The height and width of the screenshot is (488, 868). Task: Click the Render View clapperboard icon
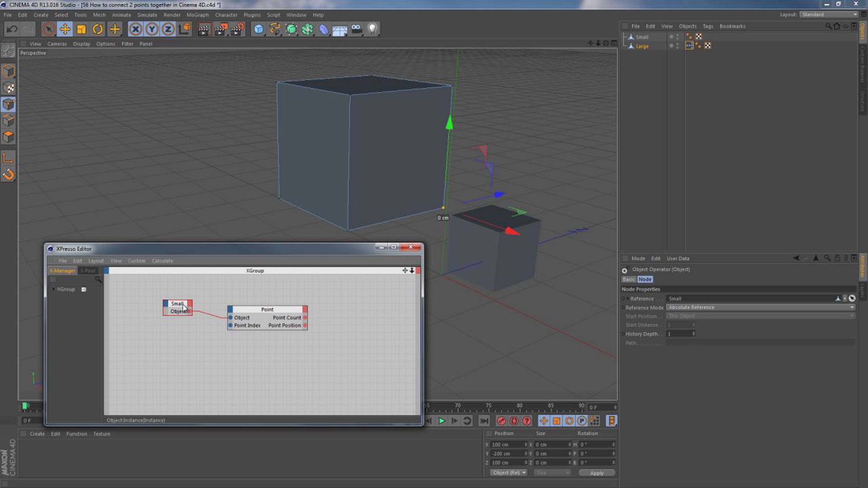tap(204, 29)
